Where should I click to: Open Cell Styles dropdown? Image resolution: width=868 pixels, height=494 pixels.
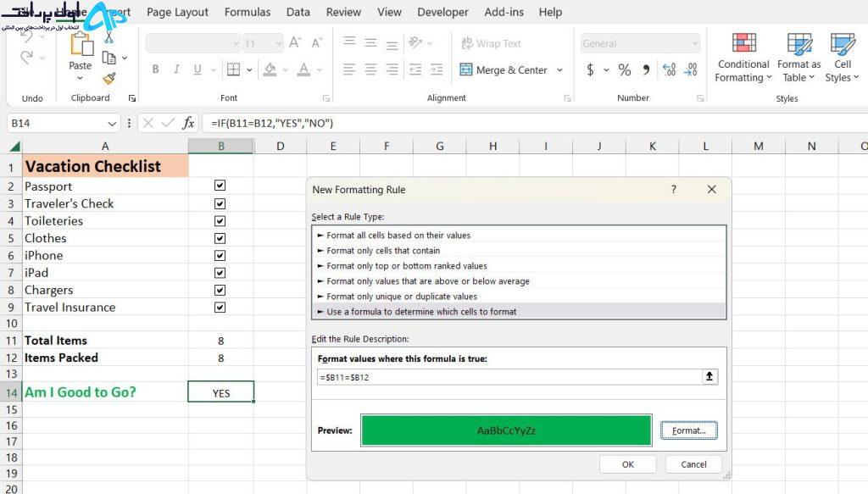tap(842, 58)
